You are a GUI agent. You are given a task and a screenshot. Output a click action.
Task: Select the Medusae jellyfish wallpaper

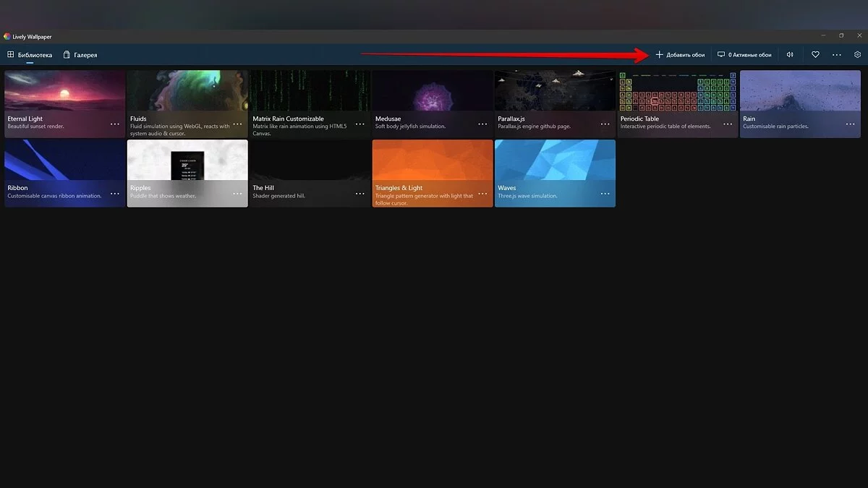(x=433, y=91)
